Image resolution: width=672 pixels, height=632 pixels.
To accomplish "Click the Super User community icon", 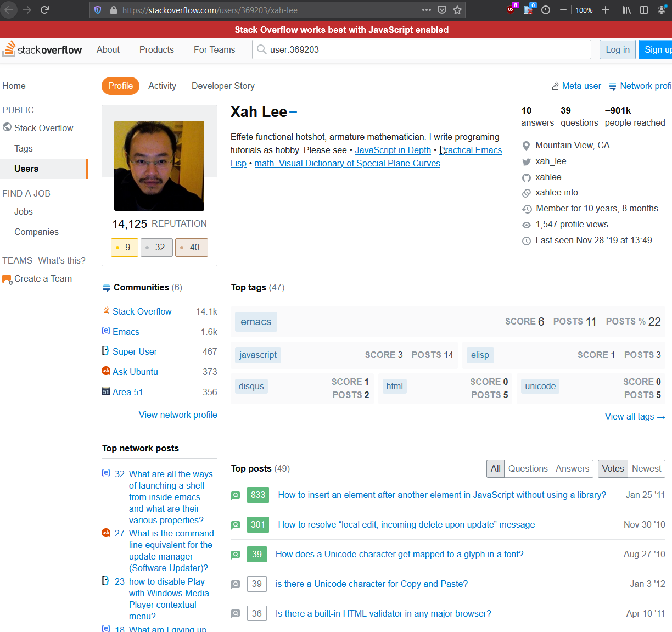I will tap(106, 350).
